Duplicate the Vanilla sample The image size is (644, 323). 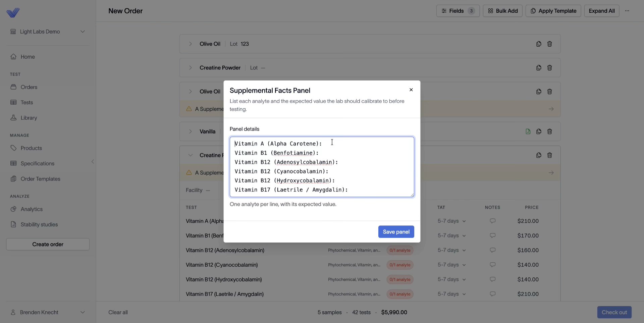click(539, 131)
